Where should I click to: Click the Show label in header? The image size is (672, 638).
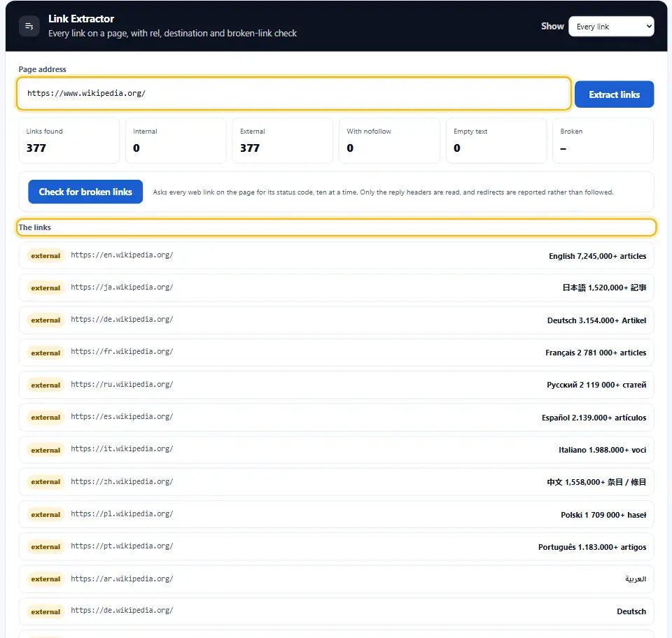pyautogui.click(x=552, y=27)
